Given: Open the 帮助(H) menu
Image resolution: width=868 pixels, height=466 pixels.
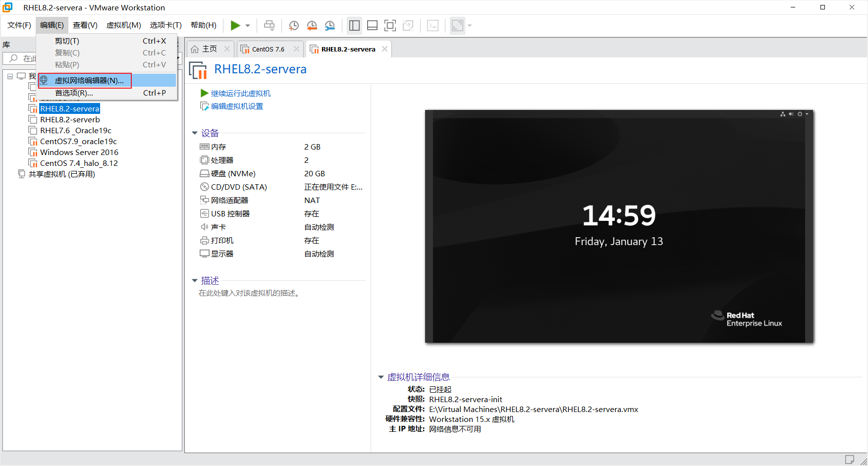Looking at the screenshot, I should [204, 25].
